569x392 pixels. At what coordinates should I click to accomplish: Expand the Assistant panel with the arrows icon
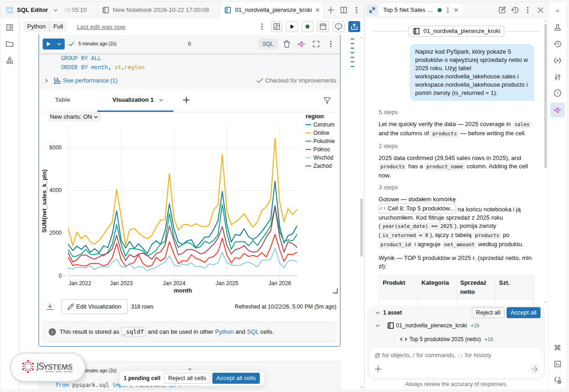coord(372,10)
